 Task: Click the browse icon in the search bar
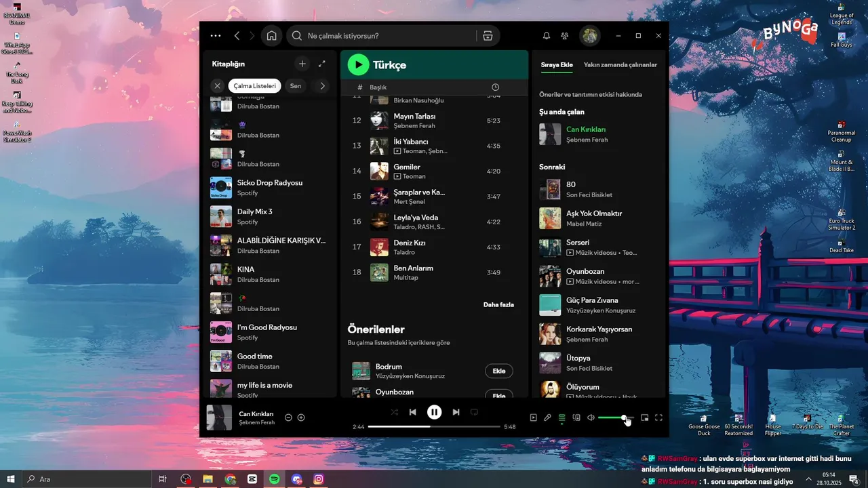click(x=488, y=36)
